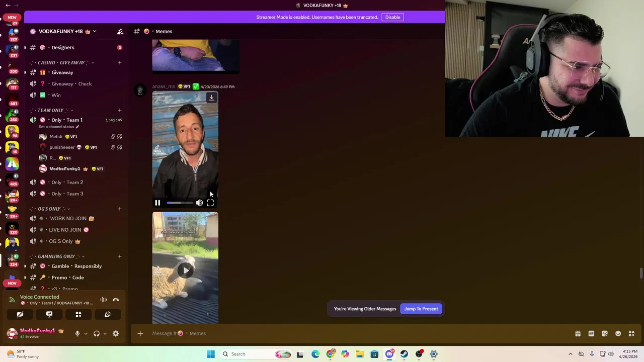The height and width of the screenshot is (362, 644).
Task: Select VodkaFunky1 in the Team 1 voice list
Action: [x=80, y=169]
